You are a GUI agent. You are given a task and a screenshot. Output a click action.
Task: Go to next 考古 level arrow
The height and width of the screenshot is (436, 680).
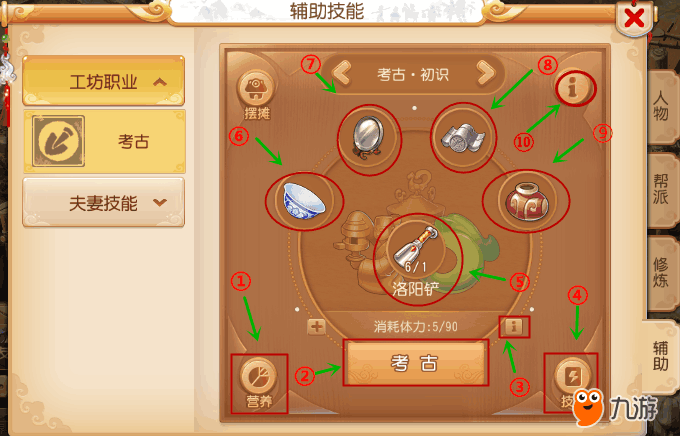[485, 73]
